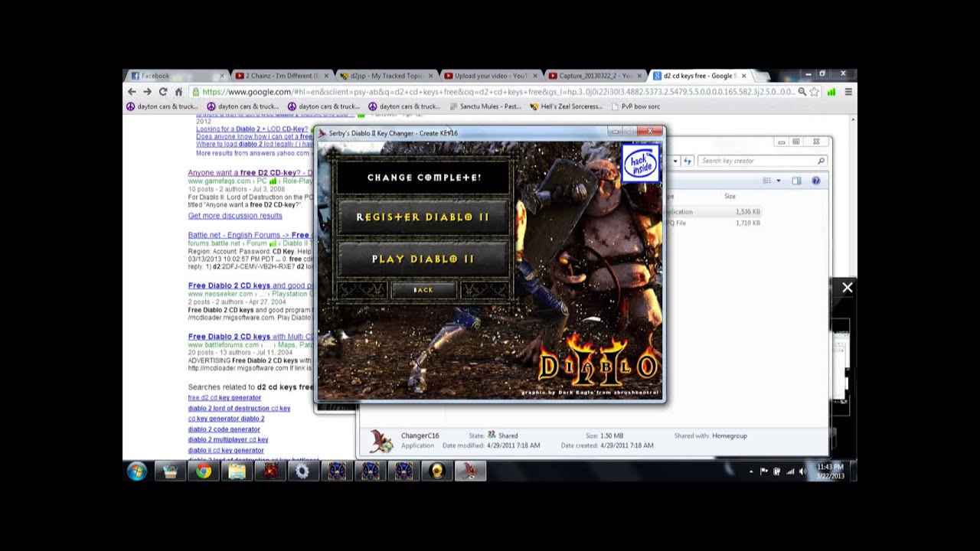Switch to d2jsp My Tracked Topics tab

tap(385, 76)
